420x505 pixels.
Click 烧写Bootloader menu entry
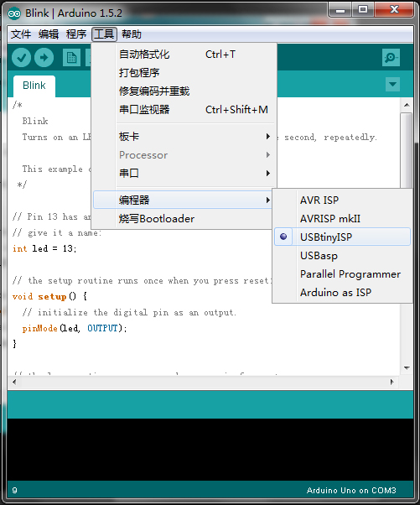(184, 219)
